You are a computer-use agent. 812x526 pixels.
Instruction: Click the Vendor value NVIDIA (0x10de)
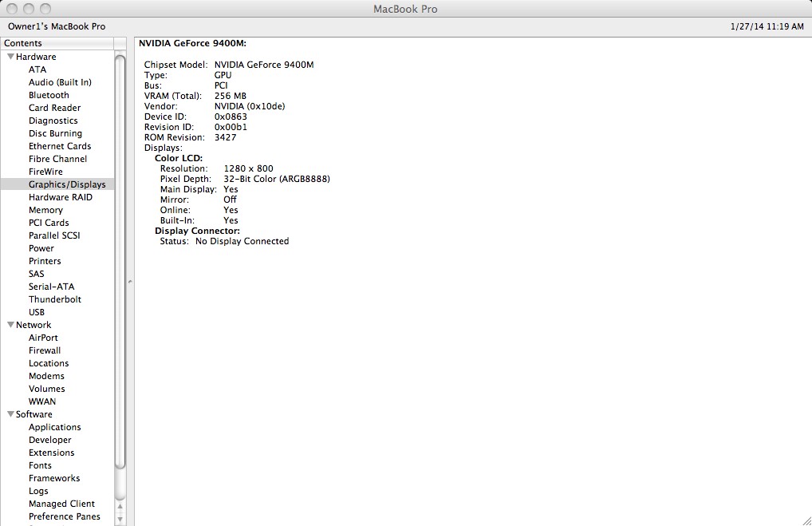point(250,106)
